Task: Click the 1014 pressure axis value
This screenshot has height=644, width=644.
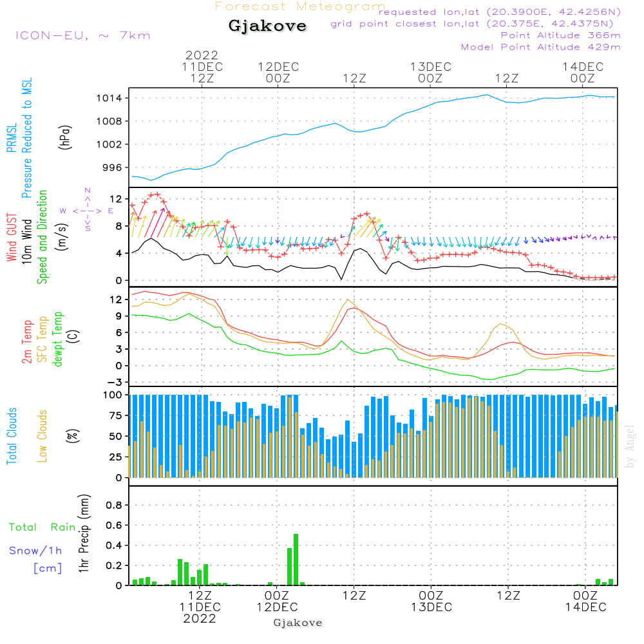Action: pyautogui.click(x=109, y=98)
